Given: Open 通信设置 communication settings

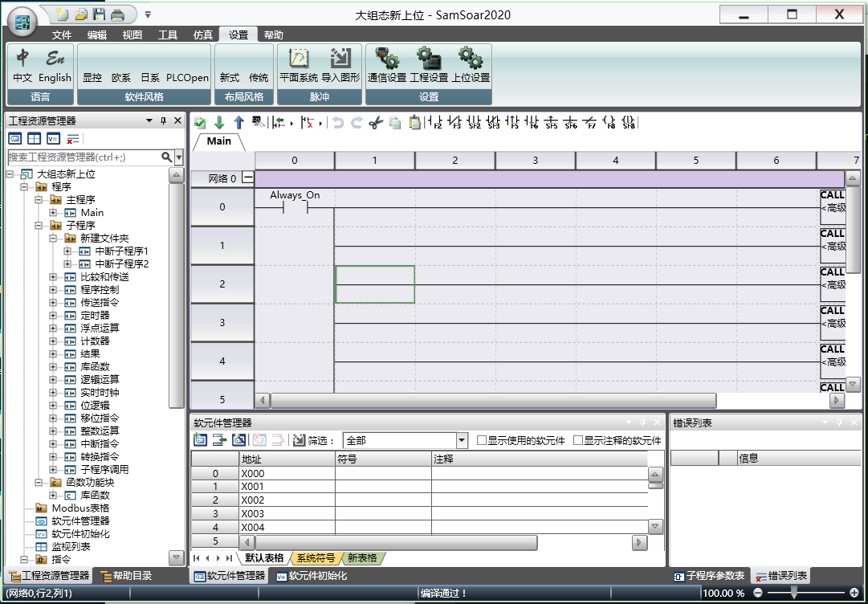Looking at the screenshot, I should (386, 65).
